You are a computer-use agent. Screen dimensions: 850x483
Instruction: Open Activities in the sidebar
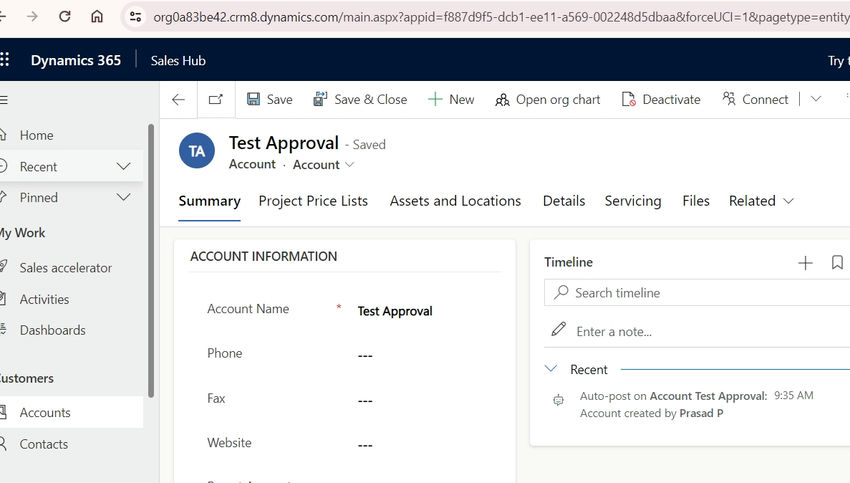tap(44, 299)
